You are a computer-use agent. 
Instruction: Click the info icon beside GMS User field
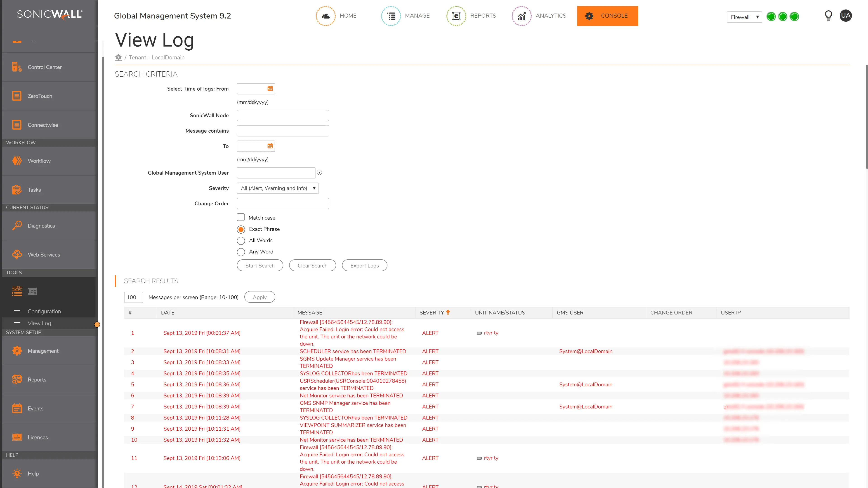(319, 172)
